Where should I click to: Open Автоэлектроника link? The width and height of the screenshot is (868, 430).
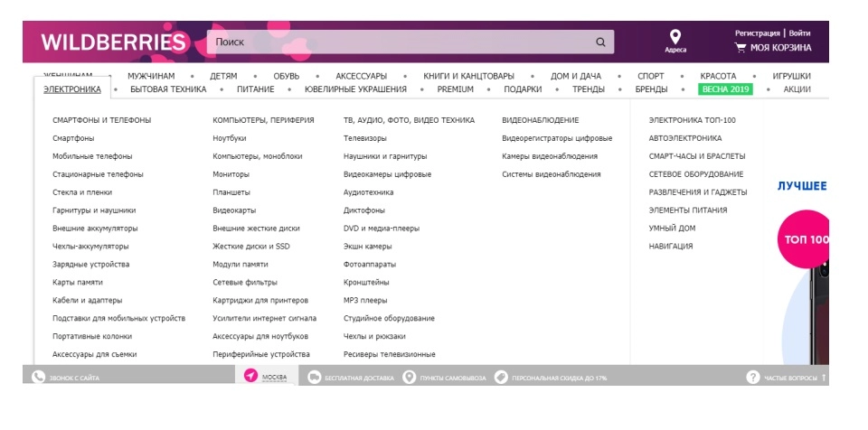click(x=685, y=138)
